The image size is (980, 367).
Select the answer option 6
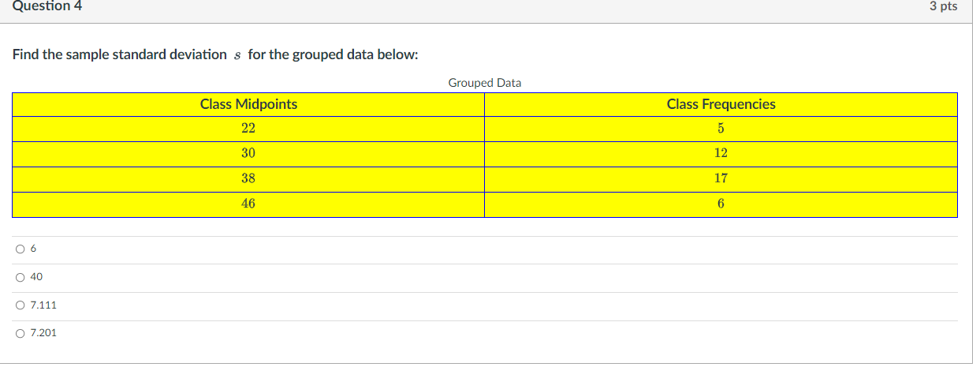pyautogui.click(x=20, y=249)
